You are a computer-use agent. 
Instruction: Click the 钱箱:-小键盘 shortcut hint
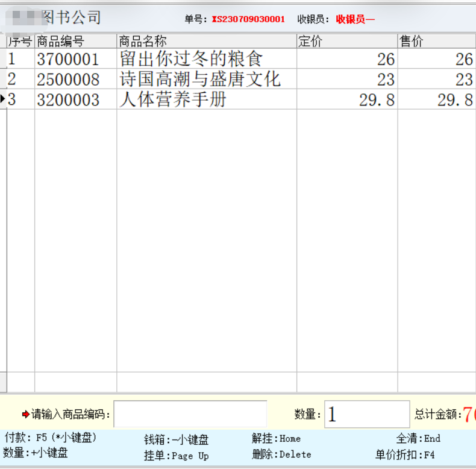176,439
